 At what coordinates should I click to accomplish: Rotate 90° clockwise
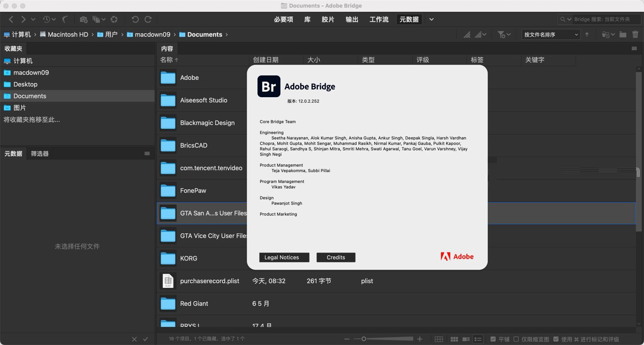tap(148, 19)
